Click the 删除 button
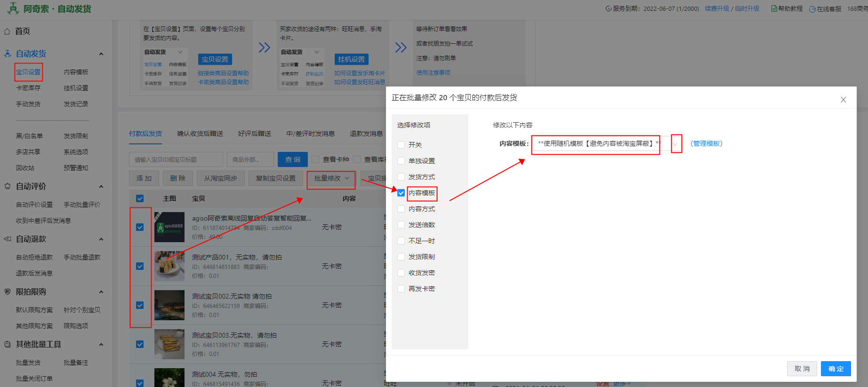 [178, 178]
